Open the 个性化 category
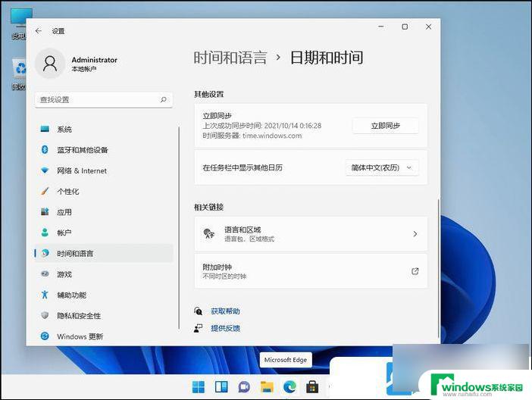Screen dimensions: 532x400 (104, 191)
